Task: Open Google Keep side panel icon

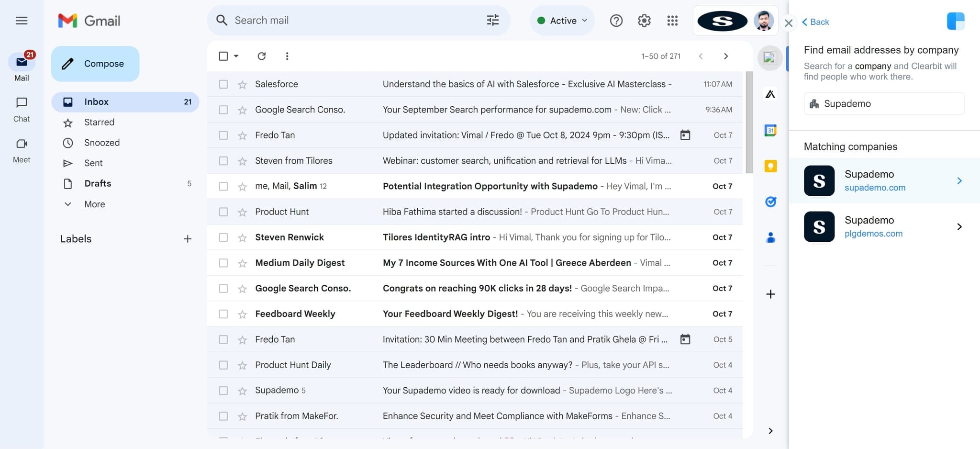Action: coord(770,166)
